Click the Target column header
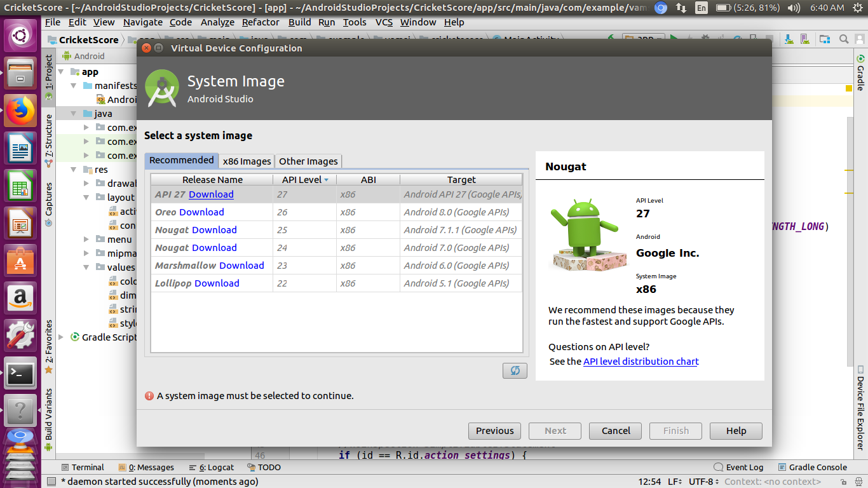This screenshot has width=868, height=488. click(461, 180)
